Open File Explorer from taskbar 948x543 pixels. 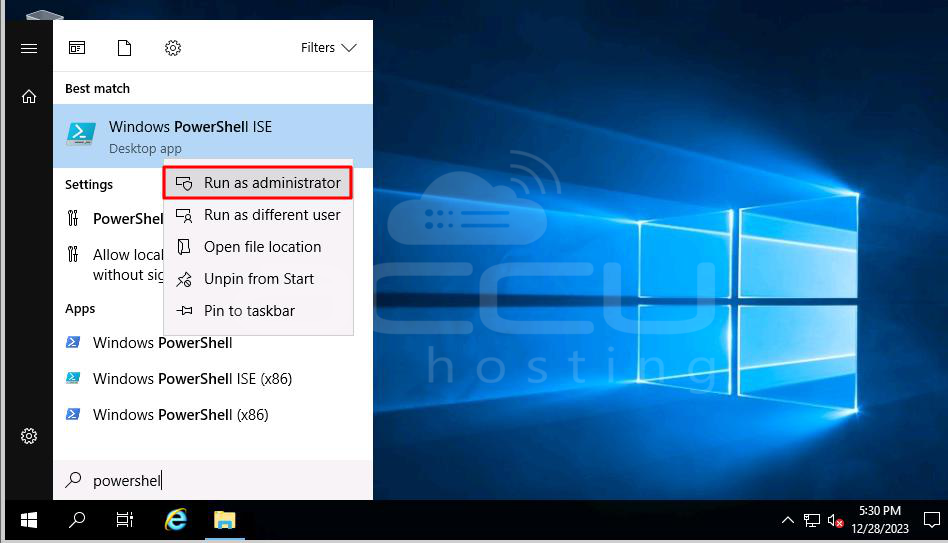pos(224,519)
